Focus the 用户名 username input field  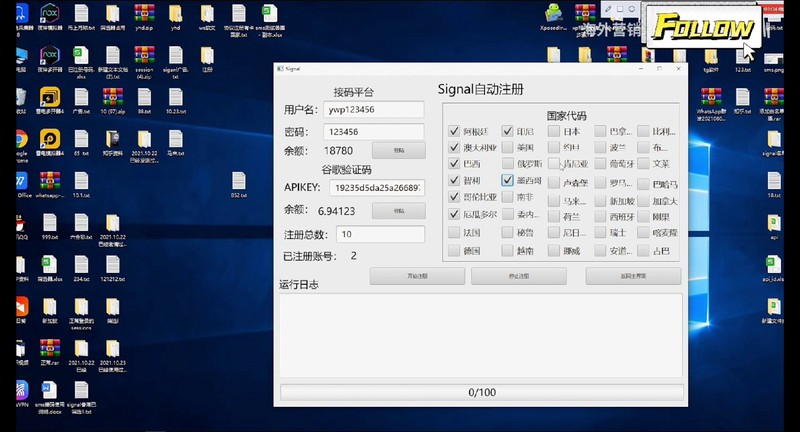[x=373, y=109]
